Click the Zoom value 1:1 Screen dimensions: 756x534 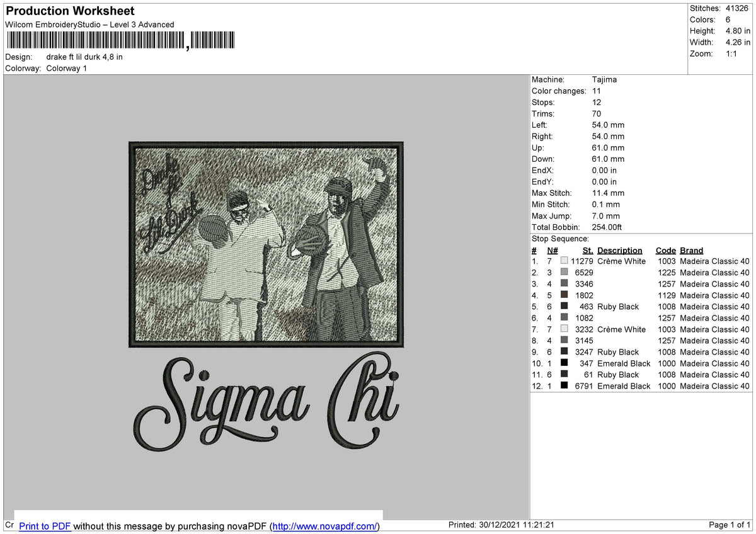pyautogui.click(x=732, y=54)
